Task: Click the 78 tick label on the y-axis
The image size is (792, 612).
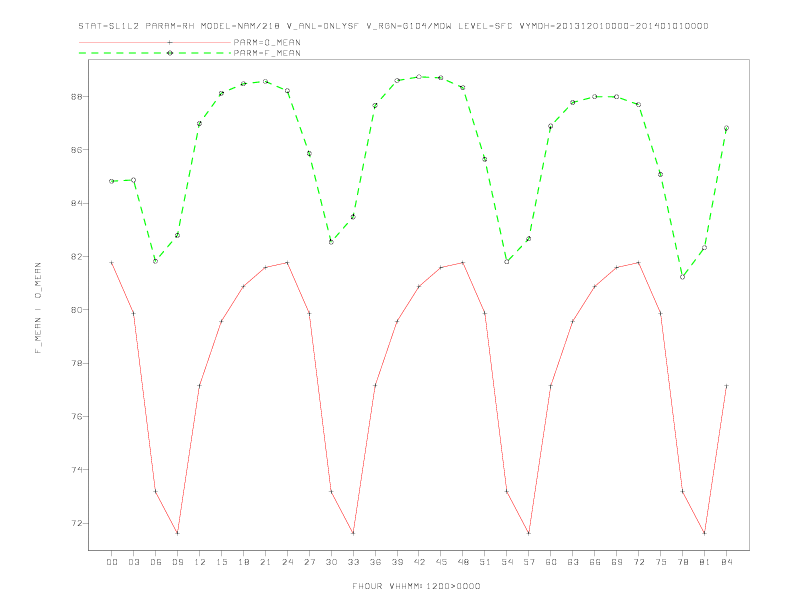Action: (76, 364)
